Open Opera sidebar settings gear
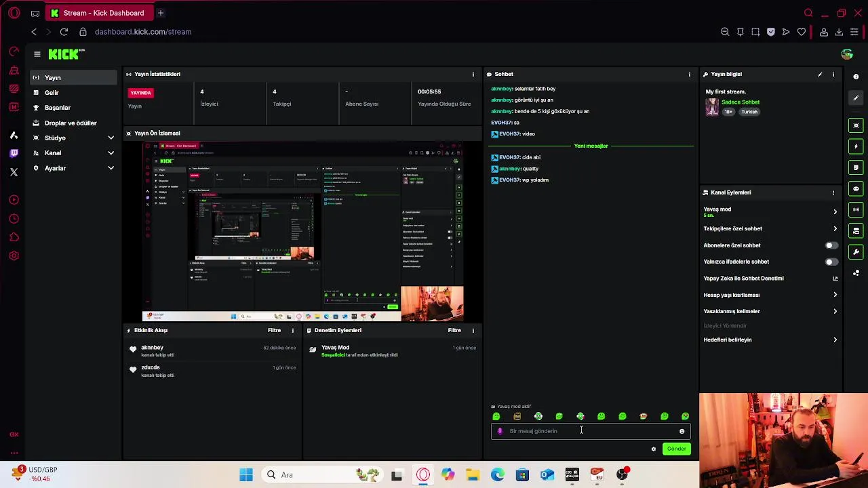 click(x=14, y=256)
